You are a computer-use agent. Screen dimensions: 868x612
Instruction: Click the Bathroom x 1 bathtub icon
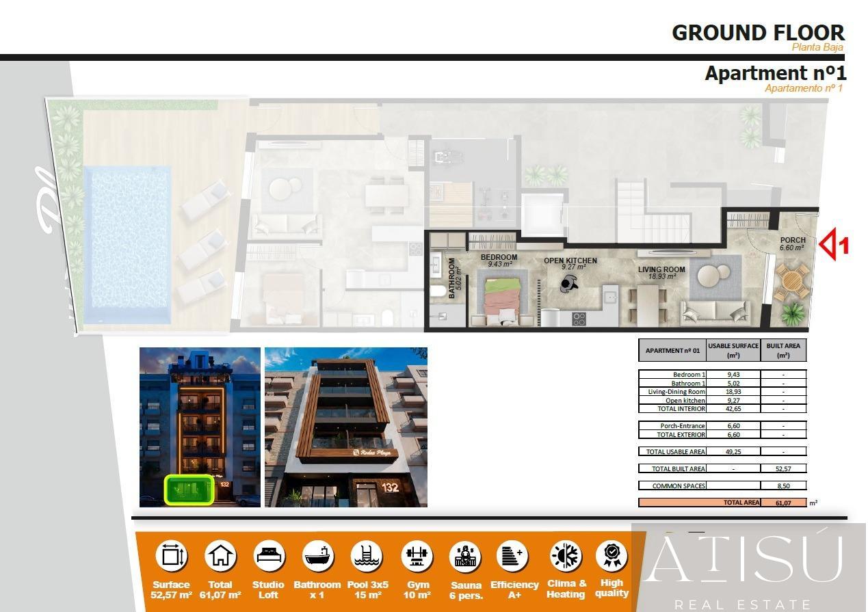click(x=317, y=556)
